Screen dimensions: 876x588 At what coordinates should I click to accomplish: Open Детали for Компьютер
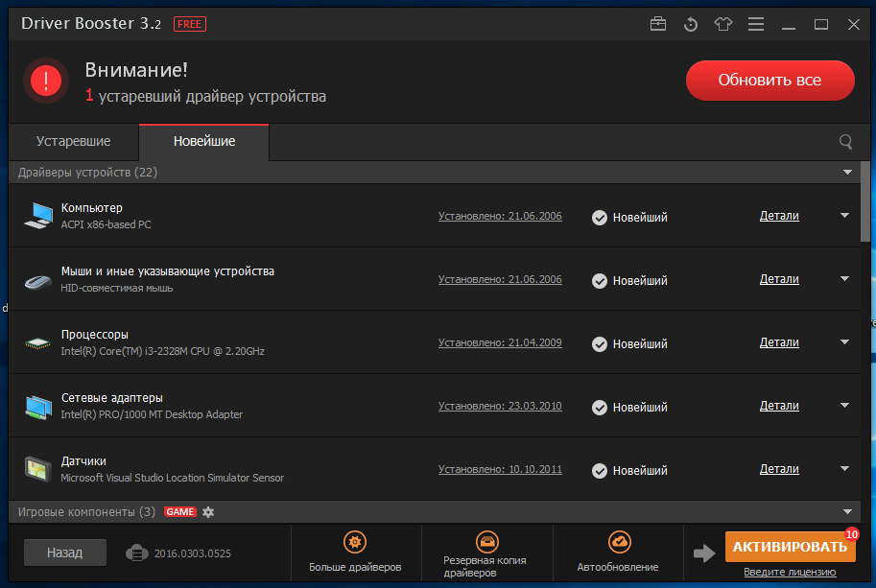779,216
